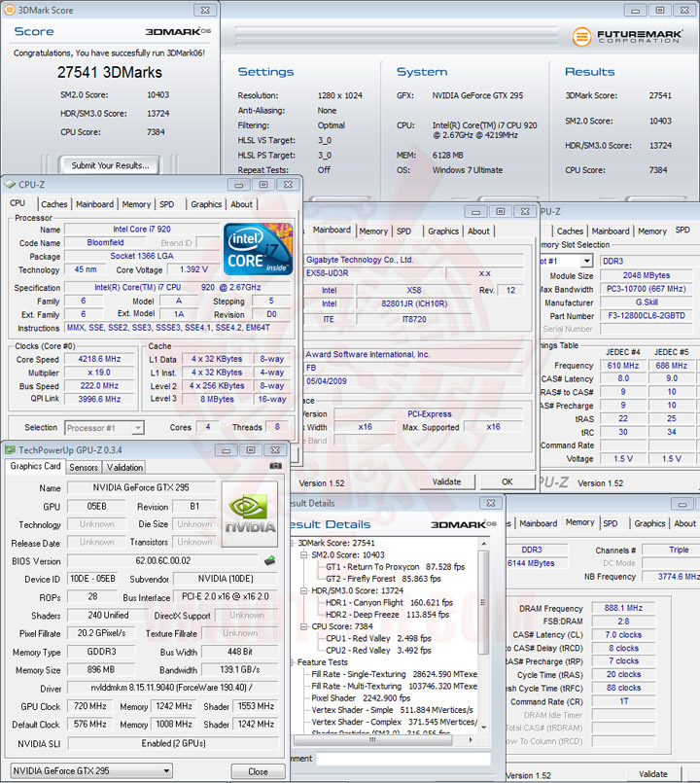Click the 27541 3DMarks score text
The height and width of the screenshot is (783, 700).
coord(109,72)
